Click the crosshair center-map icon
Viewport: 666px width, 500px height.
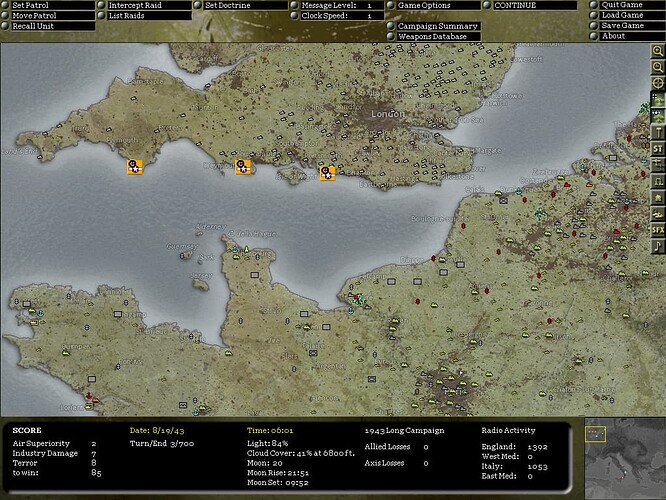pyautogui.click(x=658, y=83)
